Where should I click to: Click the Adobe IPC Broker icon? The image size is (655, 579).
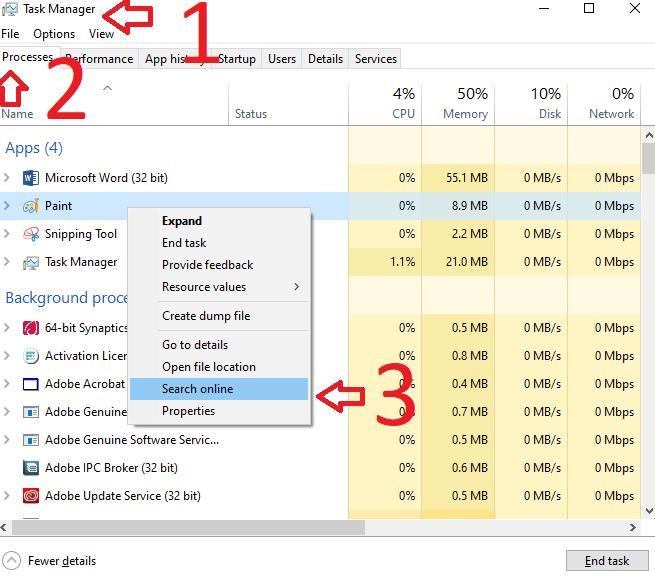click(x=30, y=468)
